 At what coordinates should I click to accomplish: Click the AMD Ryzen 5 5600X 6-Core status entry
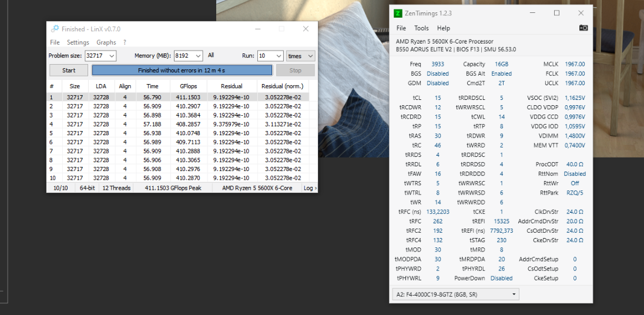257,187
